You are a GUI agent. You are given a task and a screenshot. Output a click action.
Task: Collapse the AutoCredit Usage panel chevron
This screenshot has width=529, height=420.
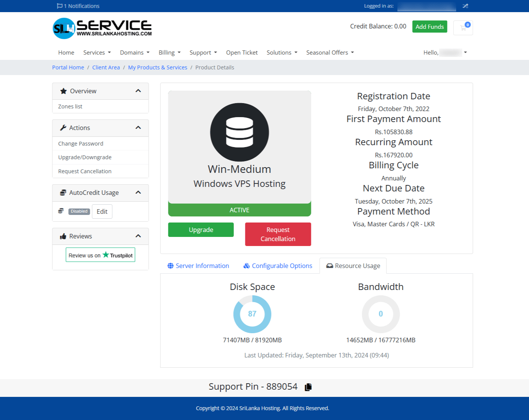(138, 193)
